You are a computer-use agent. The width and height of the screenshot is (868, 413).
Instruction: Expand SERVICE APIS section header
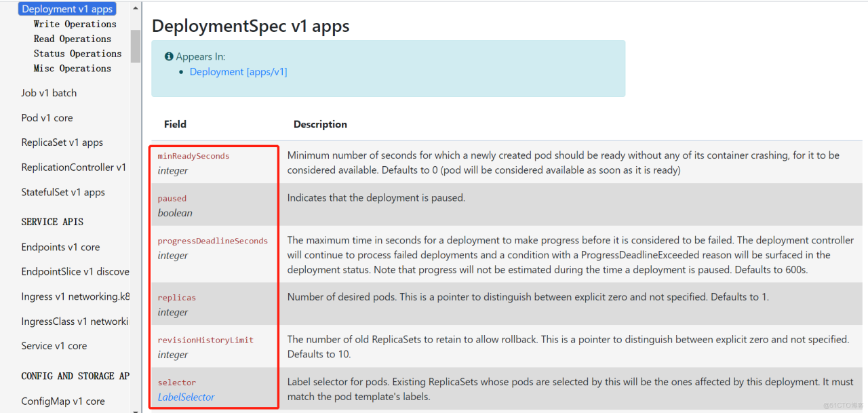pyautogui.click(x=53, y=222)
